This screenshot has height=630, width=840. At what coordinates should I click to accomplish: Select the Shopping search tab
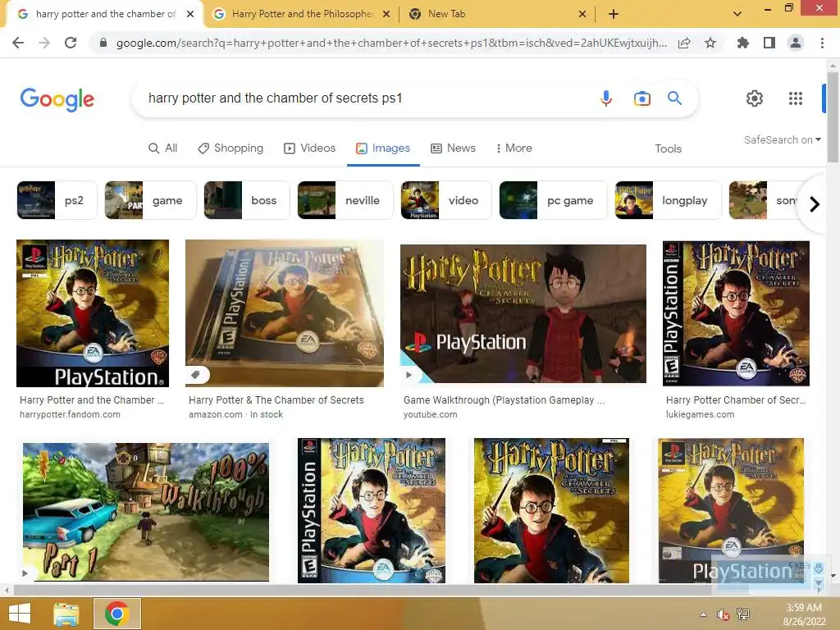231,148
